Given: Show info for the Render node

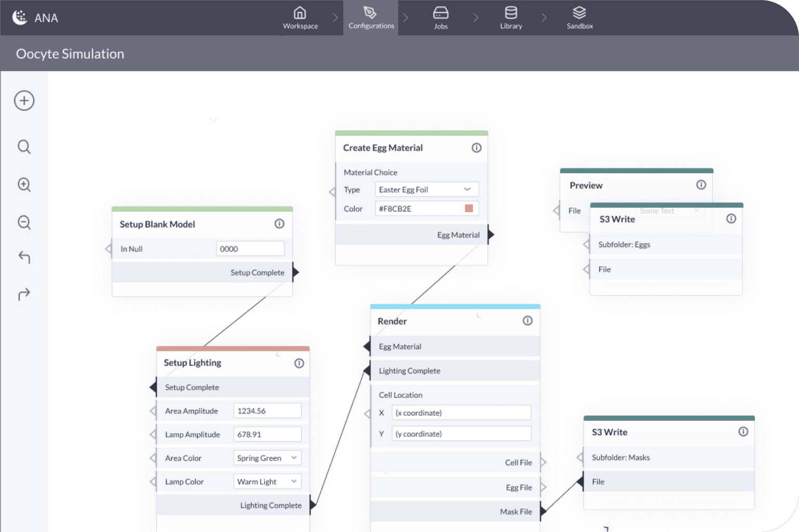Looking at the screenshot, I should point(527,321).
